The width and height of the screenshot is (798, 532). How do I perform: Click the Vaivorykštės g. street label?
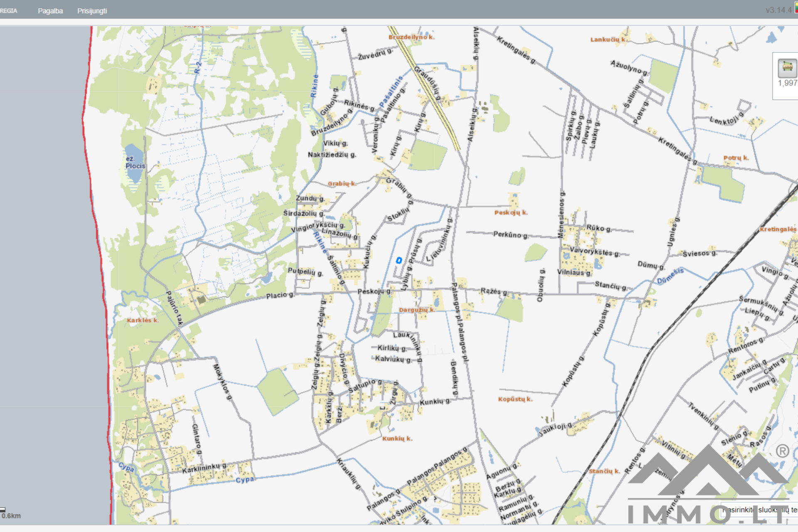(594, 252)
